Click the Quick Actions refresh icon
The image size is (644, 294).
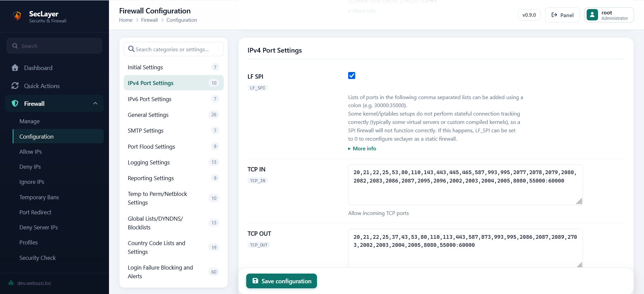(15, 86)
